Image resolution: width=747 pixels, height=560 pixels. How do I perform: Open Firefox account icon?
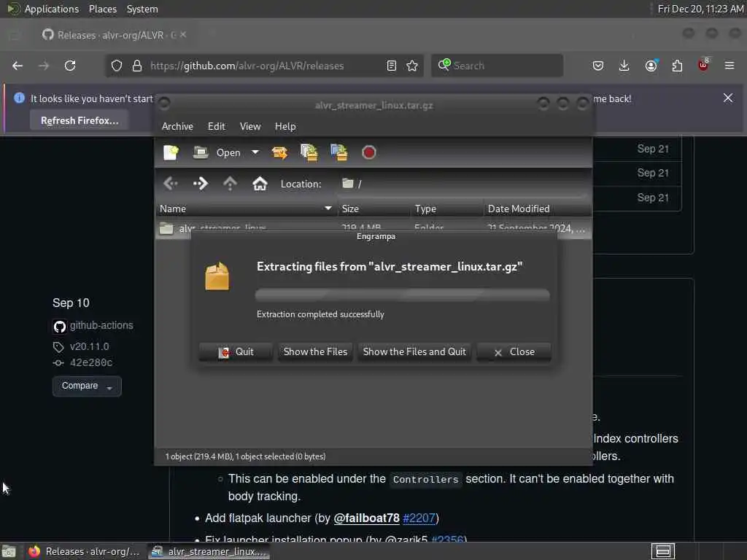651,66
